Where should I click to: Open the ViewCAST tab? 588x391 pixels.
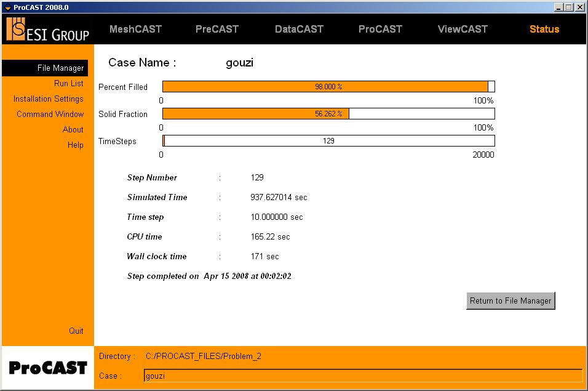(x=463, y=29)
